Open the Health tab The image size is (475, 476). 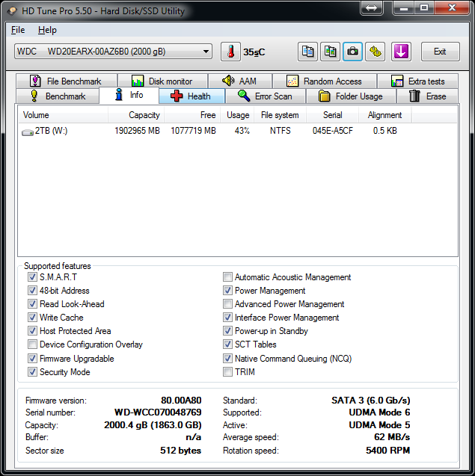click(x=191, y=96)
